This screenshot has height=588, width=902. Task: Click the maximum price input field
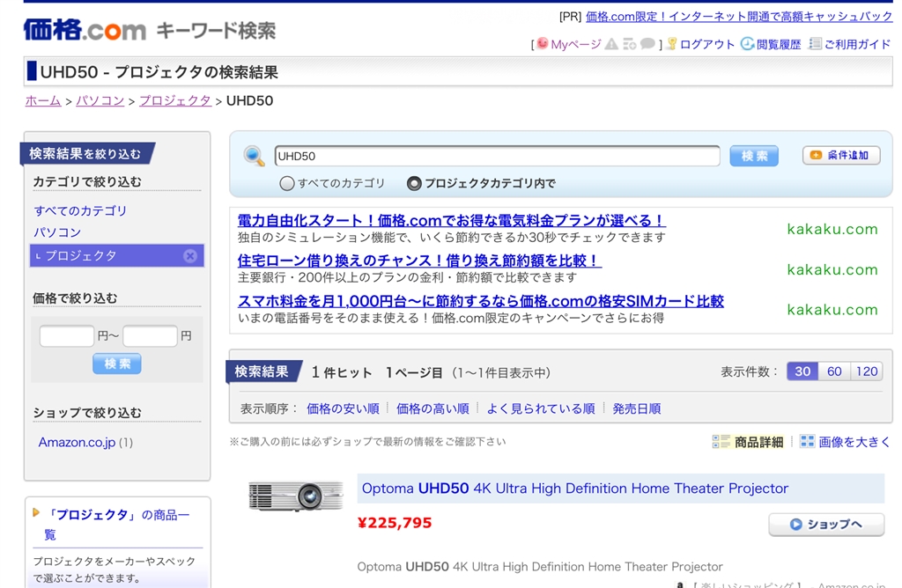(150, 335)
